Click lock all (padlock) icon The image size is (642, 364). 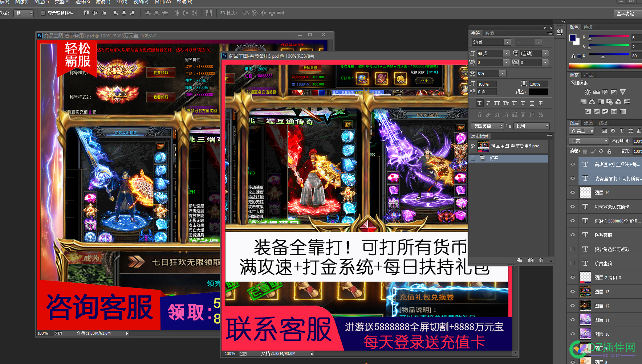[x=609, y=151]
